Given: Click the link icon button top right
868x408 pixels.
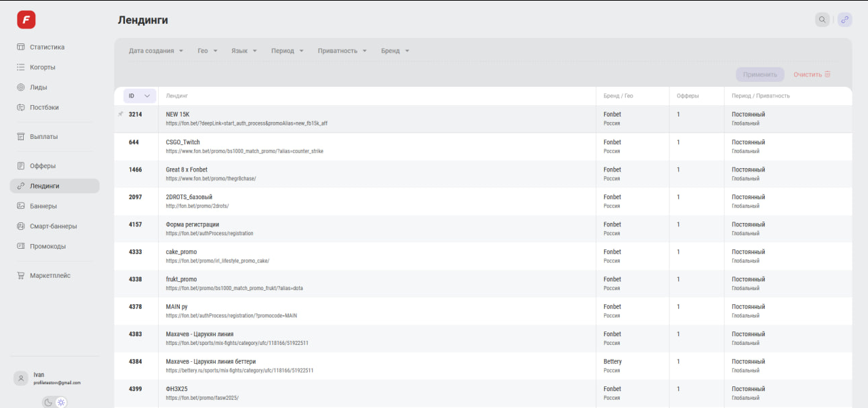Looking at the screenshot, I should pyautogui.click(x=844, y=20).
